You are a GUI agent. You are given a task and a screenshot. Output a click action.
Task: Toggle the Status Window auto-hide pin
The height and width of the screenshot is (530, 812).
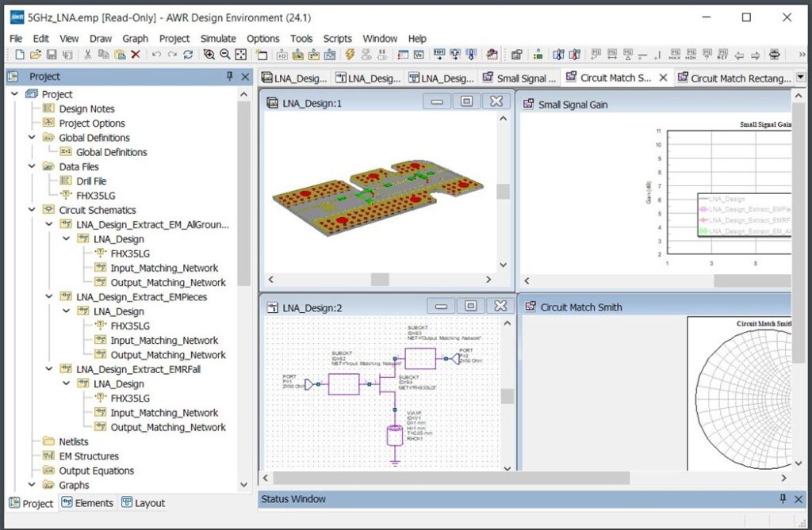(x=783, y=499)
